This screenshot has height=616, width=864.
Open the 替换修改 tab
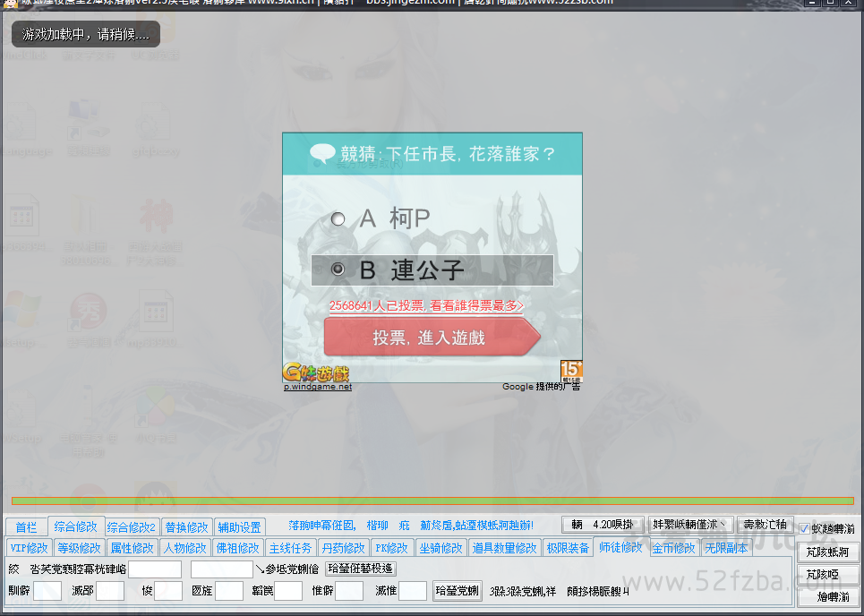click(x=187, y=527)
